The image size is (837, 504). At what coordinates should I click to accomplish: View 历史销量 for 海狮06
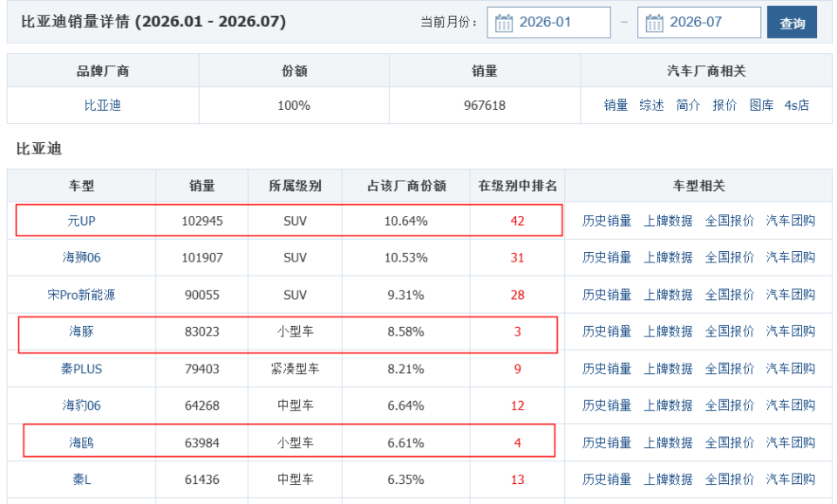pos(607,257)
